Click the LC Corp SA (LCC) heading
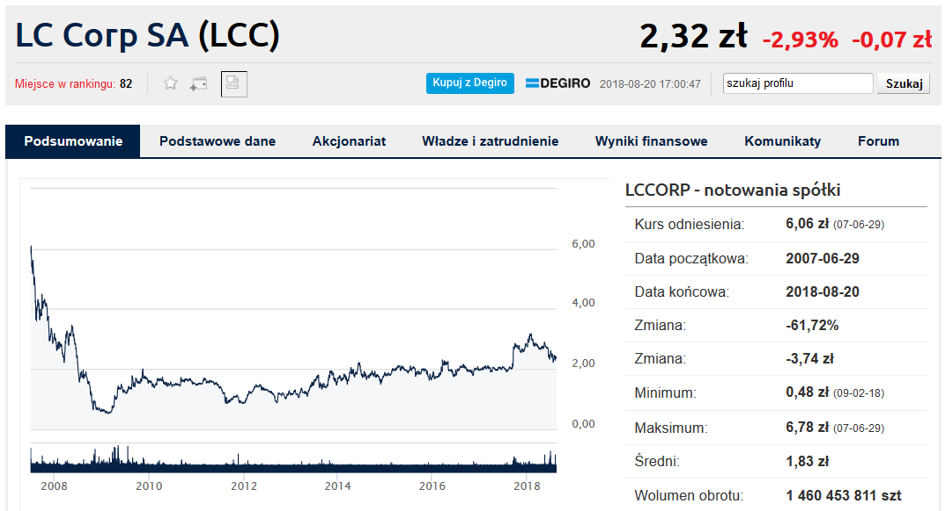This screenshot has height=511, width=945. point(148,35)
